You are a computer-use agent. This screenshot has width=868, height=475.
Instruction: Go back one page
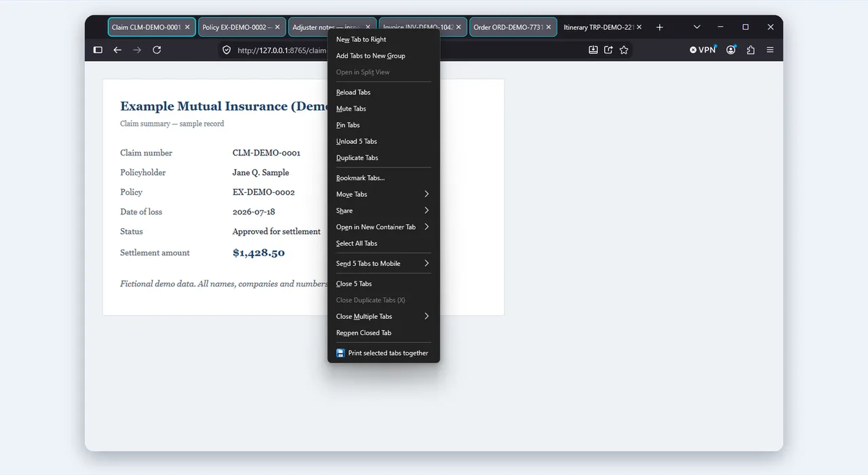tap(117, 50)
